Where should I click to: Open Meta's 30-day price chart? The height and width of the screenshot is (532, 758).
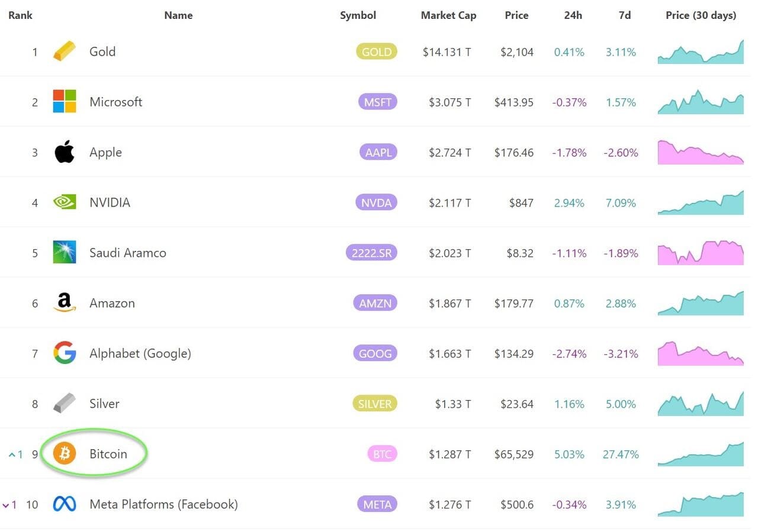701,504
